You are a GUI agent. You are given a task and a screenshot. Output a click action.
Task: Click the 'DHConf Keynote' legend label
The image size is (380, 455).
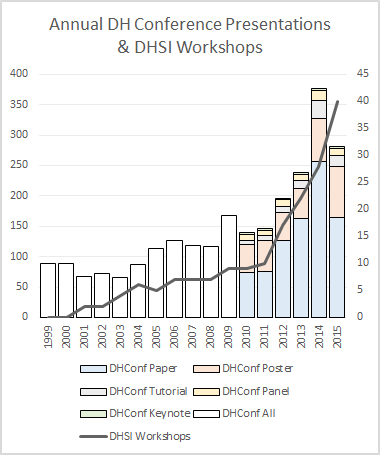pos(150,413)
